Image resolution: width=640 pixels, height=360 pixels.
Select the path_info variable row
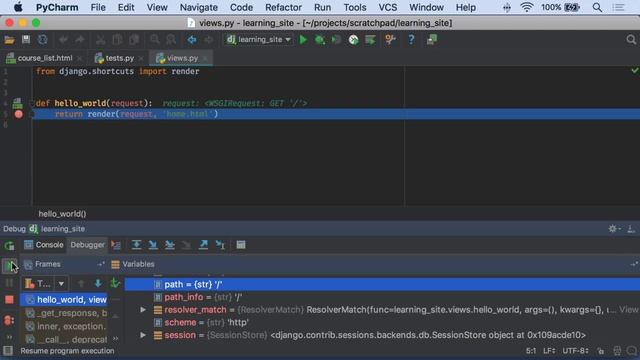[382, 297]
